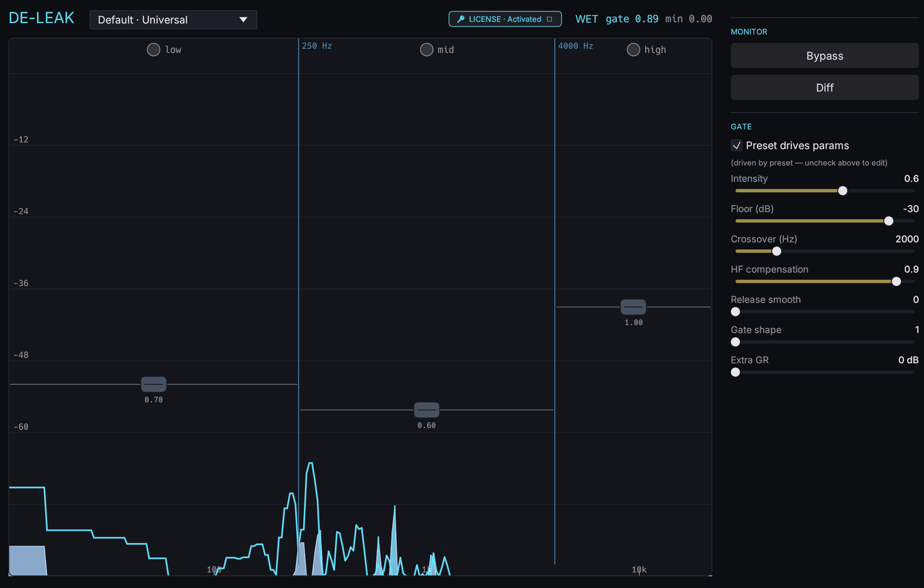Click the Extra GR value 0 dB
Screen dimensions: 924x588
[908, 360]
